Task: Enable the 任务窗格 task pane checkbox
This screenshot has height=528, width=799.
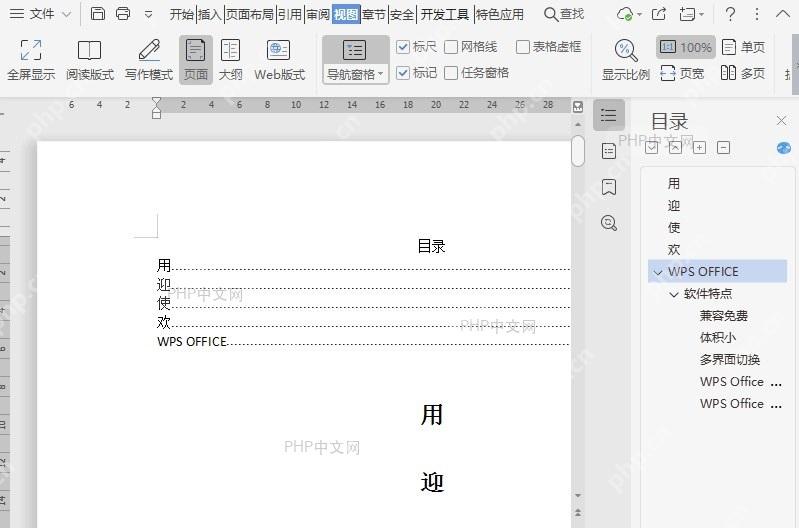Action: coord(451,73)
